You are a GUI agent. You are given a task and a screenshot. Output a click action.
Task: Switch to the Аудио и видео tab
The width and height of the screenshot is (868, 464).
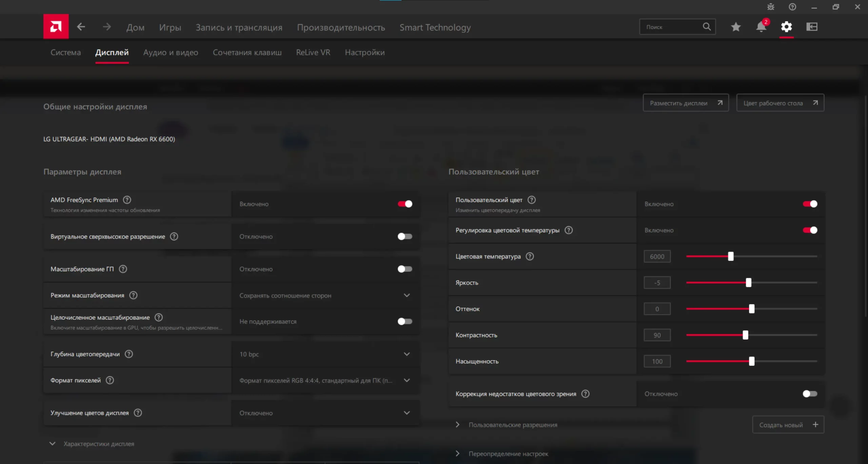(x=171, y=53)
